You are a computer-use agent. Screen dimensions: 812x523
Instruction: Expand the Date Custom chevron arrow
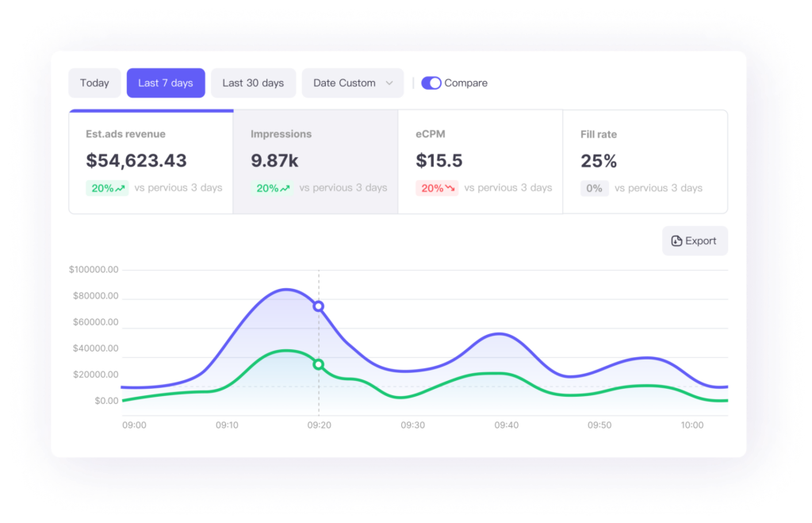coord(389,83)
